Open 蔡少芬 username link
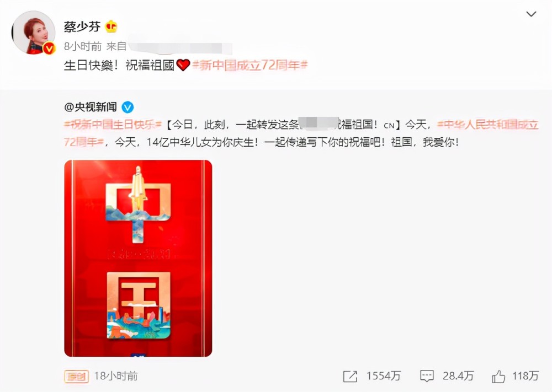Image resolution: width=552 pixels, height=392 pixels. [82, 26]
